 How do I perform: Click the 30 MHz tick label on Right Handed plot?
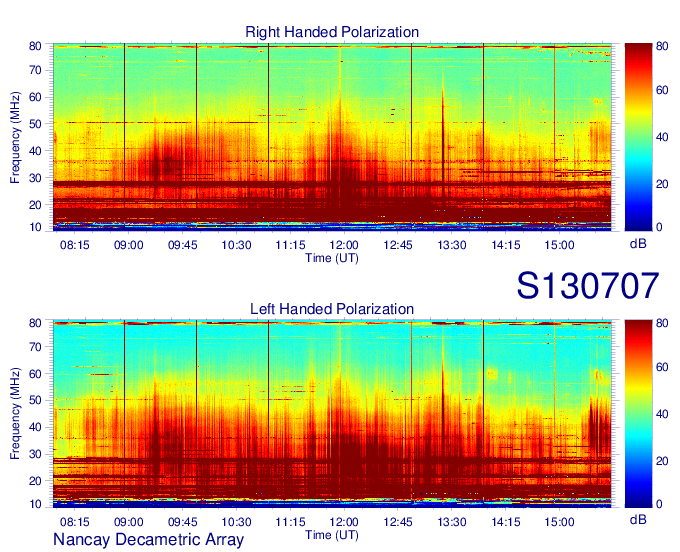(35, 178)
